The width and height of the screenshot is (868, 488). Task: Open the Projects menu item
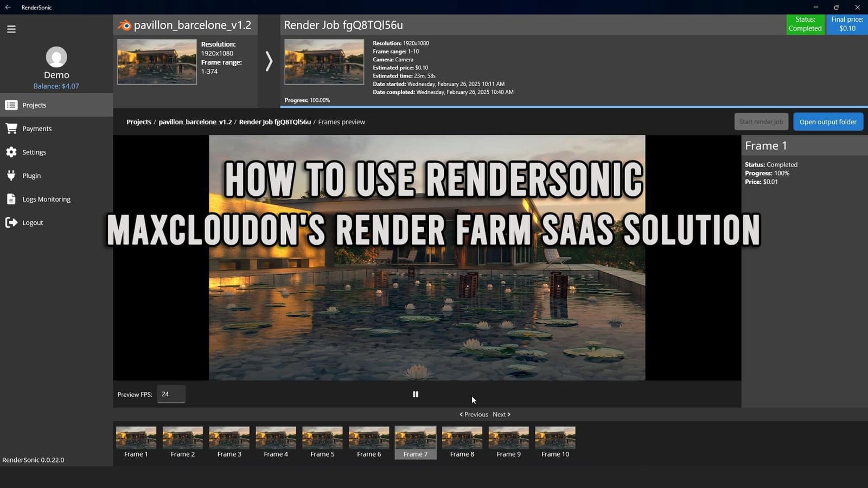click(56, 105)
